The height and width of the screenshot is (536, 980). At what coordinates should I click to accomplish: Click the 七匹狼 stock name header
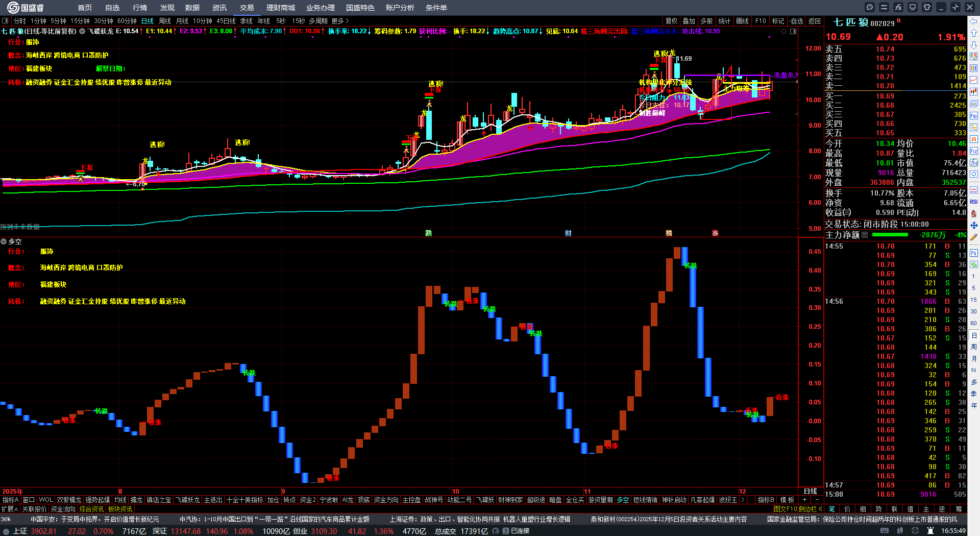[851, 22]
